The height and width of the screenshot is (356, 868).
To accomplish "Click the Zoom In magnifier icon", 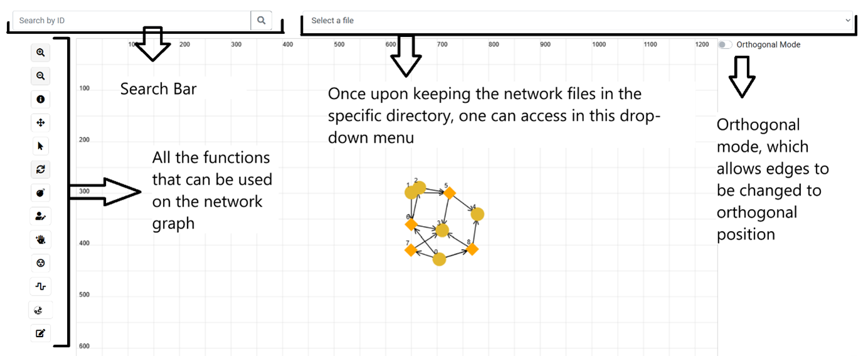I will point(41,53).
